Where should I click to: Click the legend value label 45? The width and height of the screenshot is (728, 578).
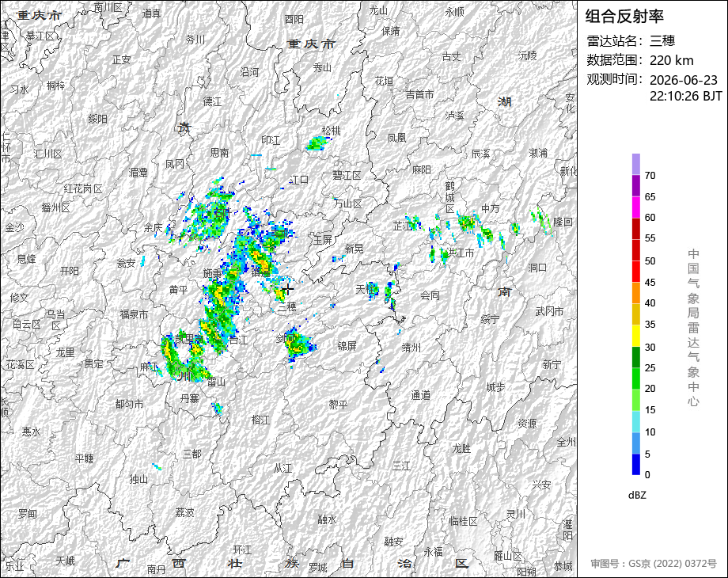(x=650, y=283)
